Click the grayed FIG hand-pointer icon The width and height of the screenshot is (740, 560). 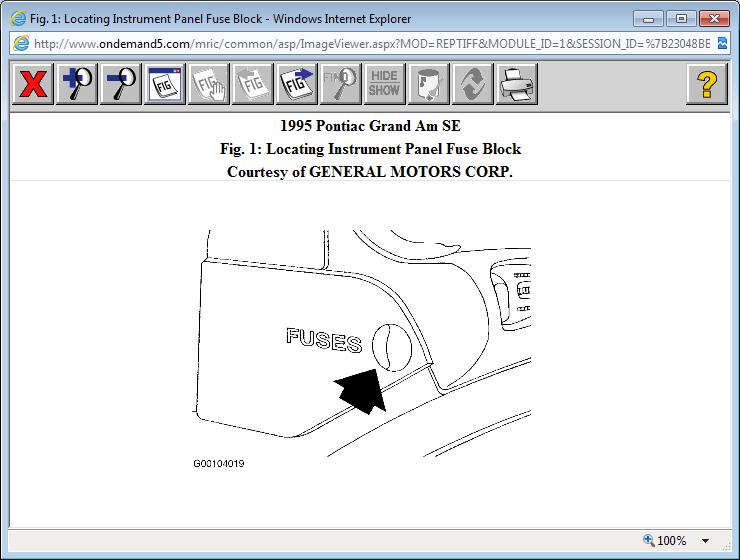209,84
